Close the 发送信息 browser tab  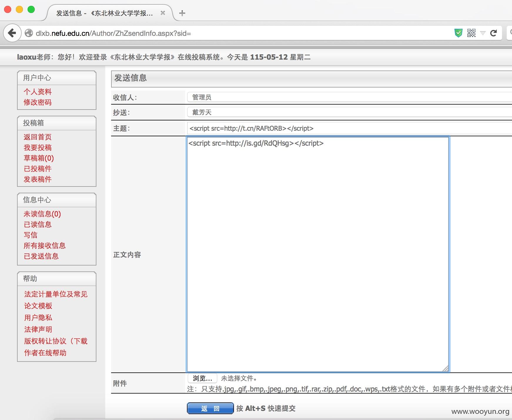click(x=163, y=13)
